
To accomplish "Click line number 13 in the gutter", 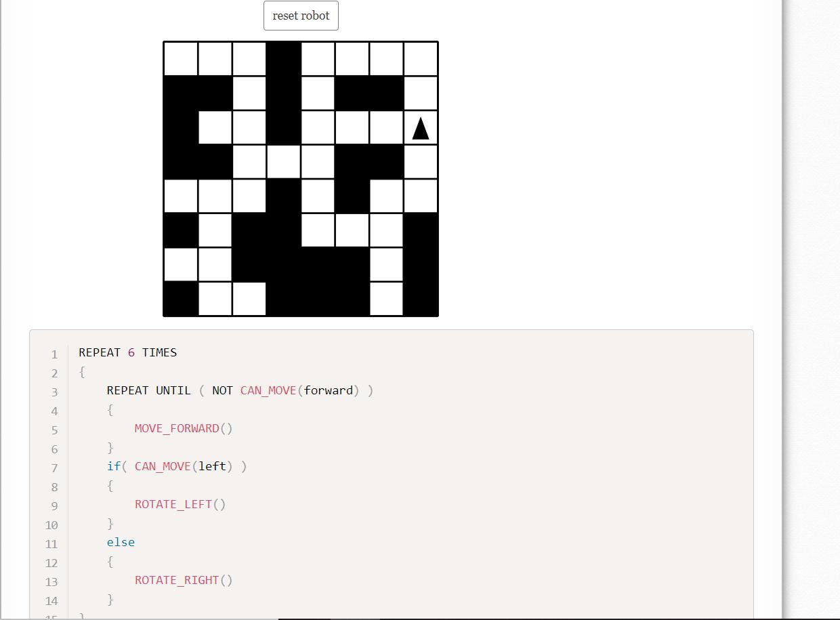I will pyautogui.click(x=51, y=581).
